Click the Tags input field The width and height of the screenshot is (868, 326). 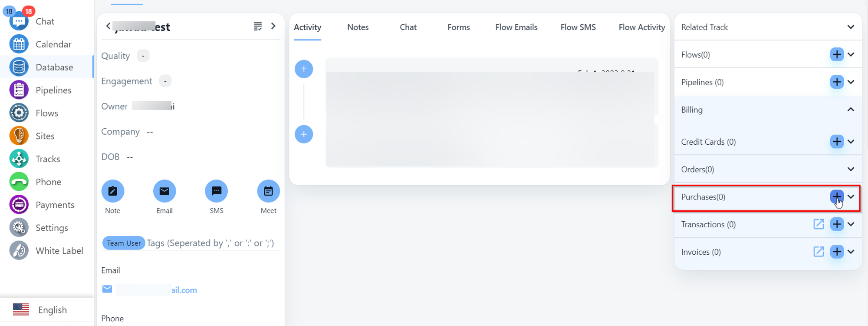pos(210,243)
